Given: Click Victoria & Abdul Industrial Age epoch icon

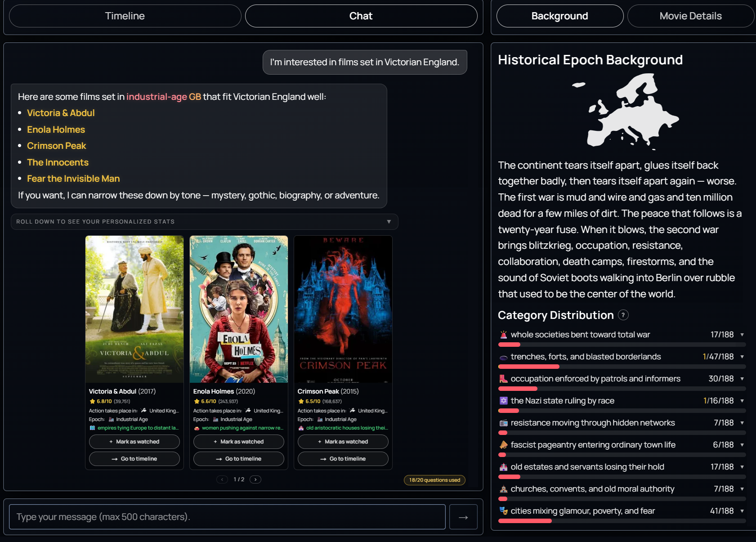Looking at the screenshot, I should point(111,419).
